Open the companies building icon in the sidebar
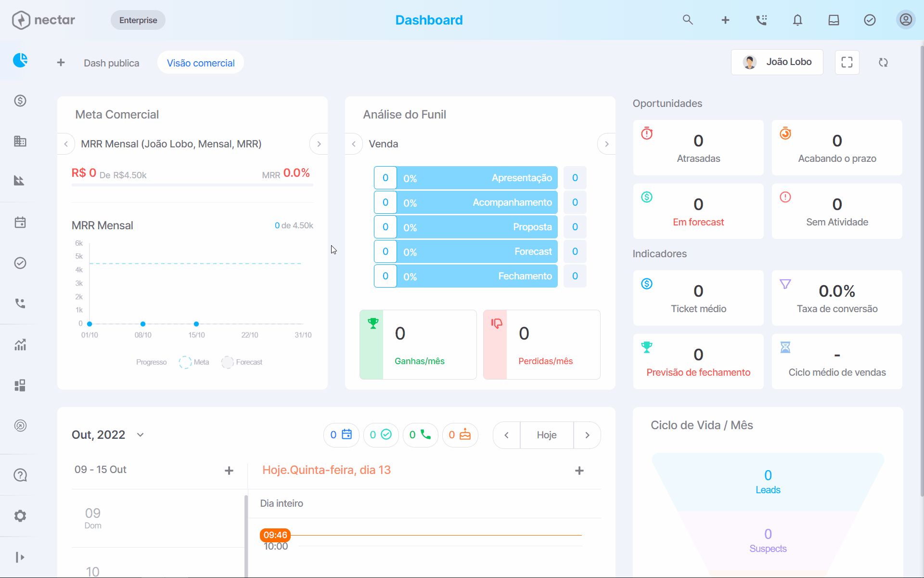Image resolution: width=924 pixels, height=578 pixels. (20, 141)
